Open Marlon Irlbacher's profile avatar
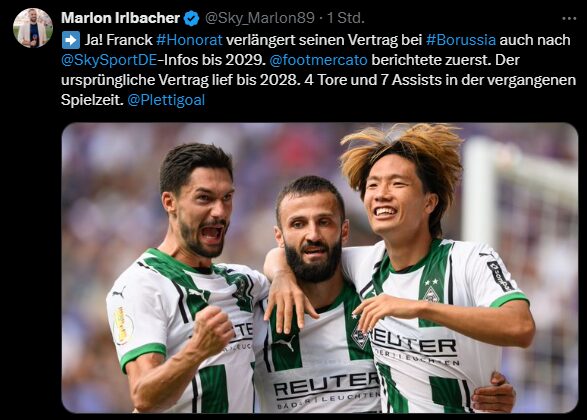The image size is (587, 420). pos(33,28)
